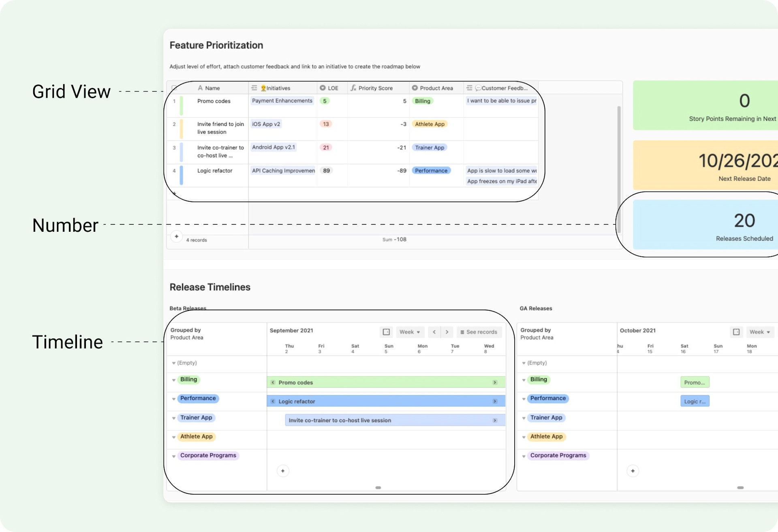This screenshot has width=778, height=532.
Task: Open the calendar icon in GA Releases toolbar
Action: point(736,332)
